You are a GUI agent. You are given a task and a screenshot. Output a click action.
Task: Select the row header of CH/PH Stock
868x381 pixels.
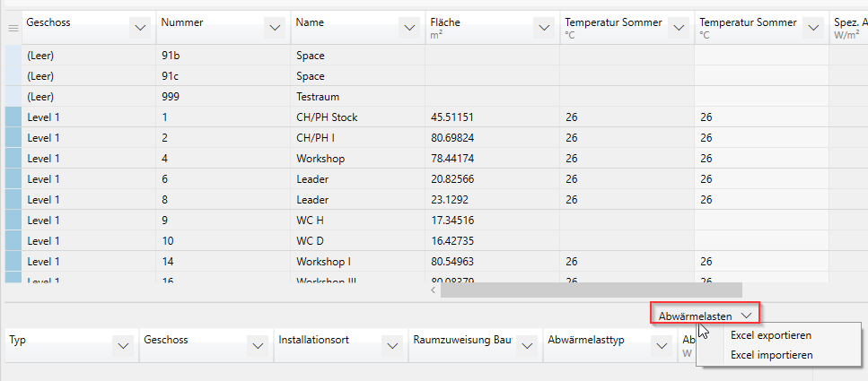pyautogui.click(x=13, y=117)
